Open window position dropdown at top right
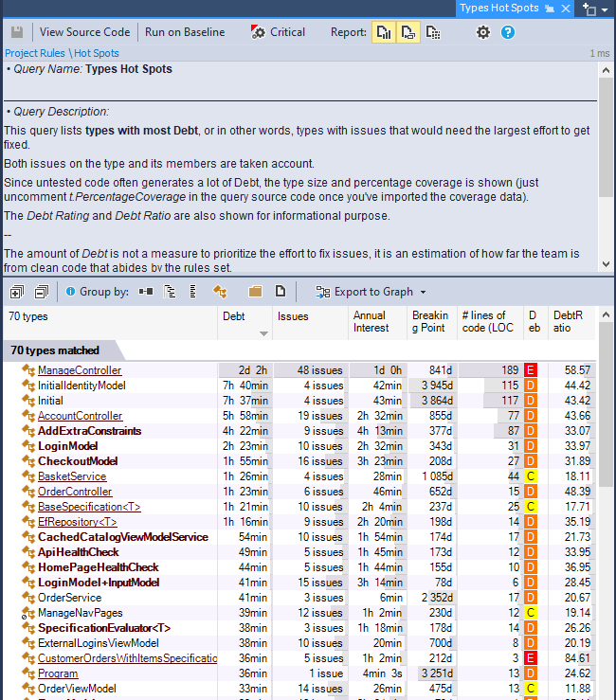Image resolution: width=616 pixels, height=700 pixels. pos(596,9)
